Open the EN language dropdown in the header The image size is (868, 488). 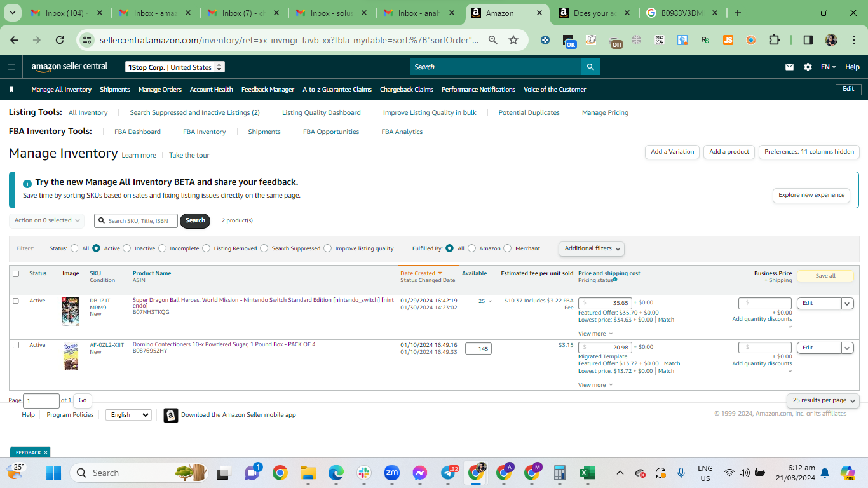pyautogui.click(x=828, y=67)
